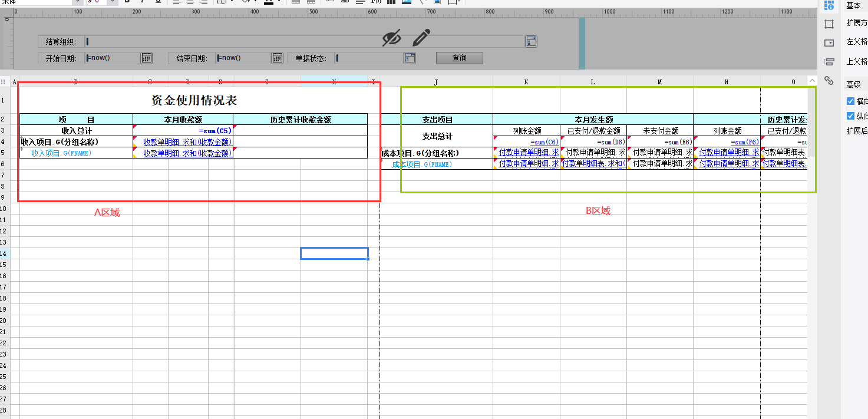868x419 pixels.
Task: Open the 结算组织 selector icon
Action: (531, 41)
